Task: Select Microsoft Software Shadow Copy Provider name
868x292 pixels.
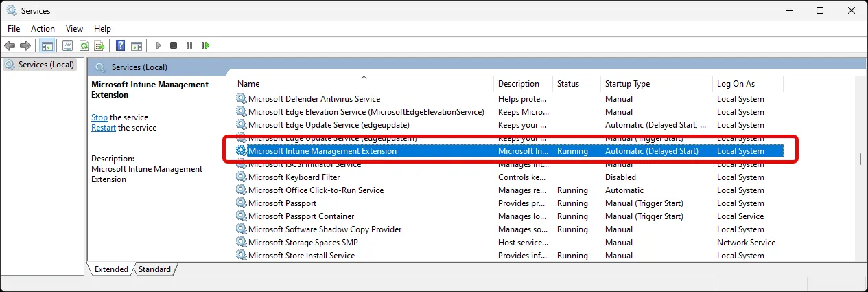Action: [325, 229]
